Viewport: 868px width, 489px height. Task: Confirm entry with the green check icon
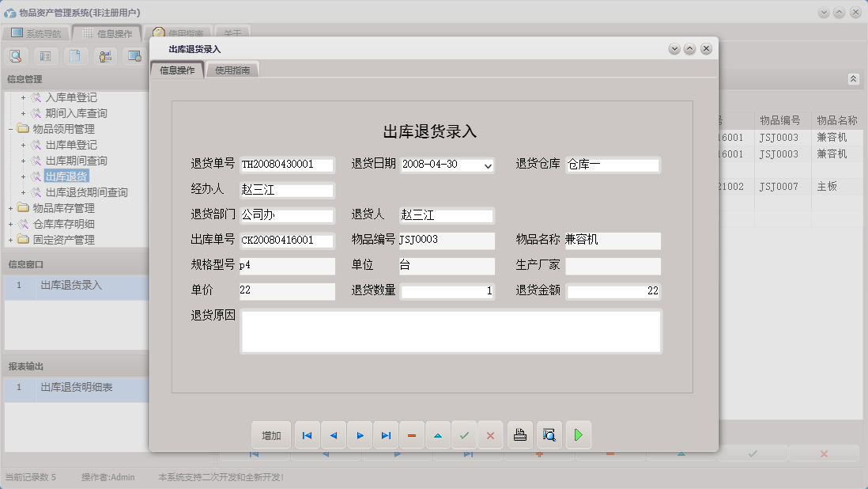coord(464,434)
